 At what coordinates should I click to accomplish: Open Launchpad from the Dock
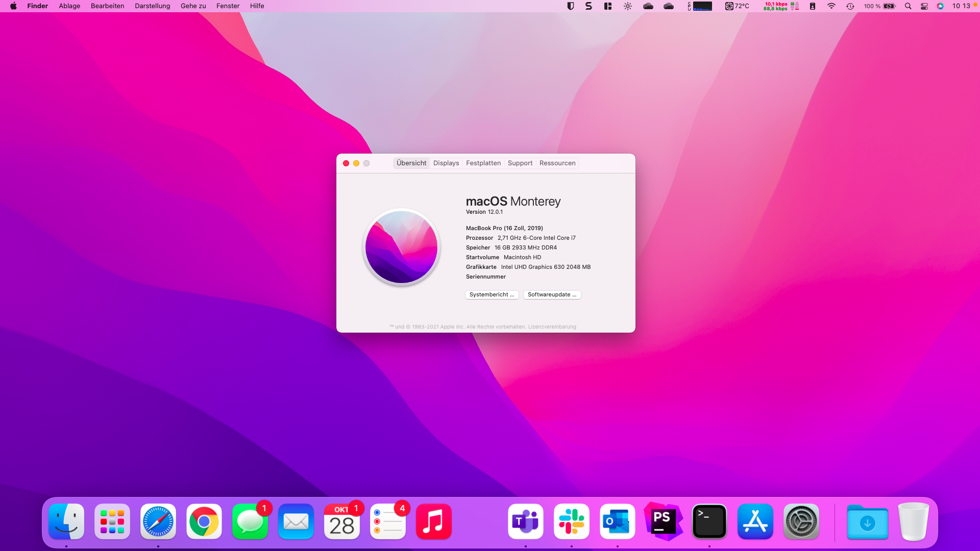click(112, 521)
